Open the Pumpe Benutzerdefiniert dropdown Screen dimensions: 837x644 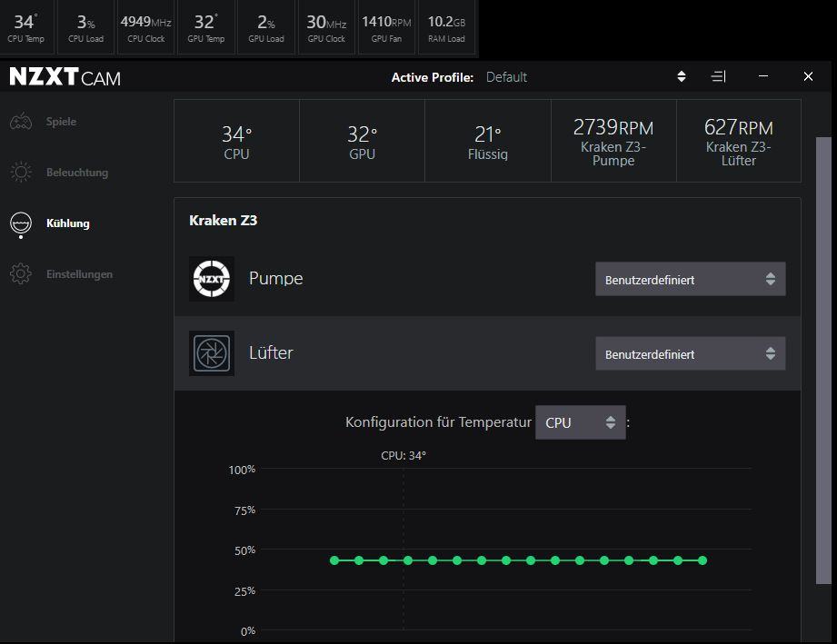690,279
